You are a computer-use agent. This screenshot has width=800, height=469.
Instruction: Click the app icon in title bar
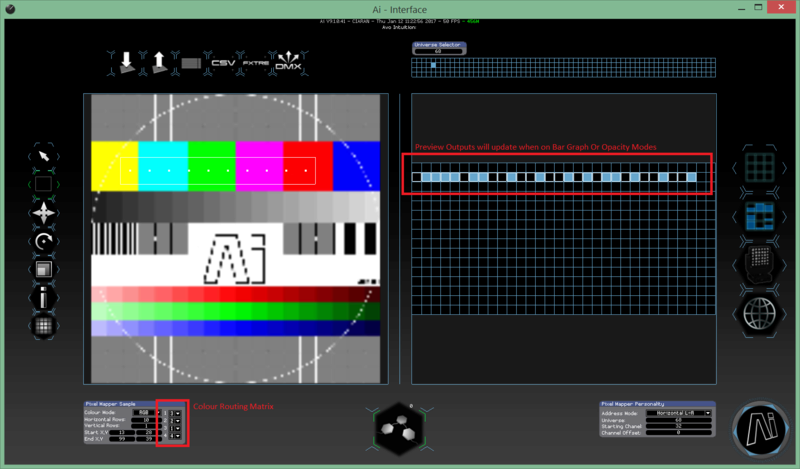10,9
